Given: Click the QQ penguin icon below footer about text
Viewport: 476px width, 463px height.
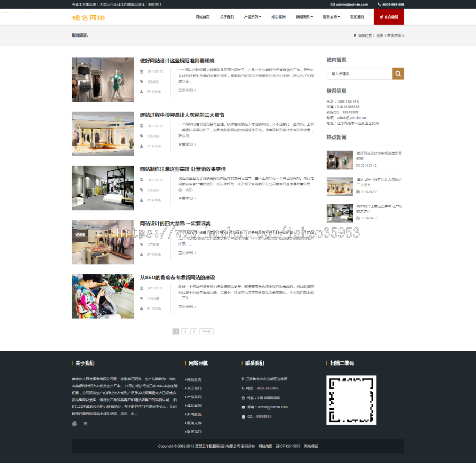Looking at the screenshot, I should 75,423.
